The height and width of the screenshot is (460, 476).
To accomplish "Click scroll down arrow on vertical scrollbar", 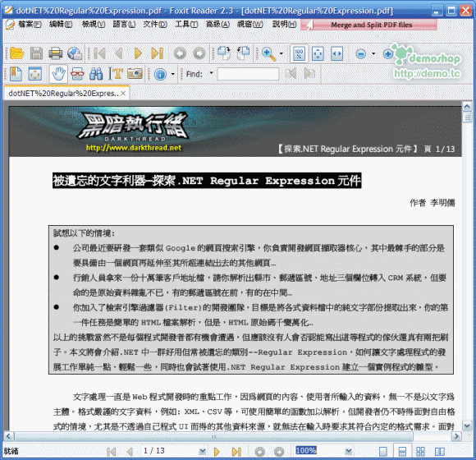I will click(467, 426).
